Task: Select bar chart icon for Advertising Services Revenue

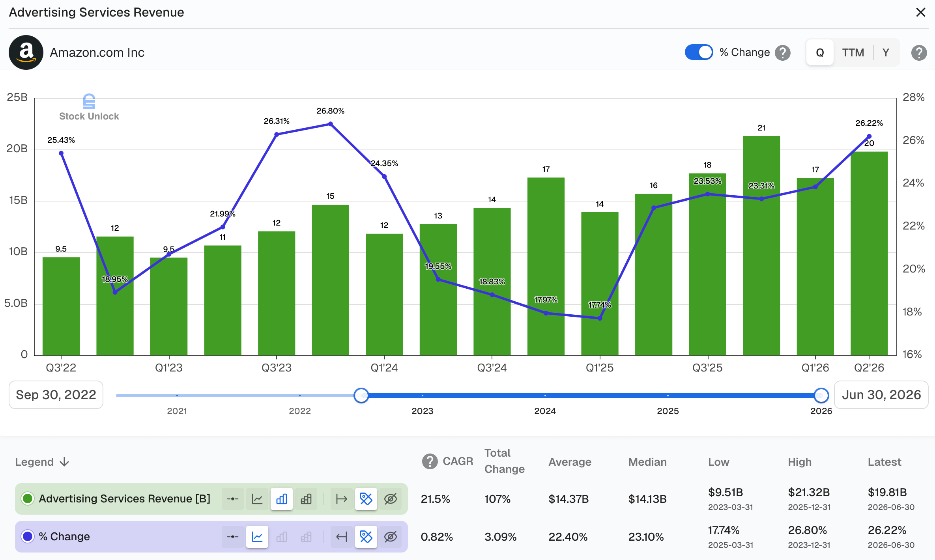Action: 282,499
